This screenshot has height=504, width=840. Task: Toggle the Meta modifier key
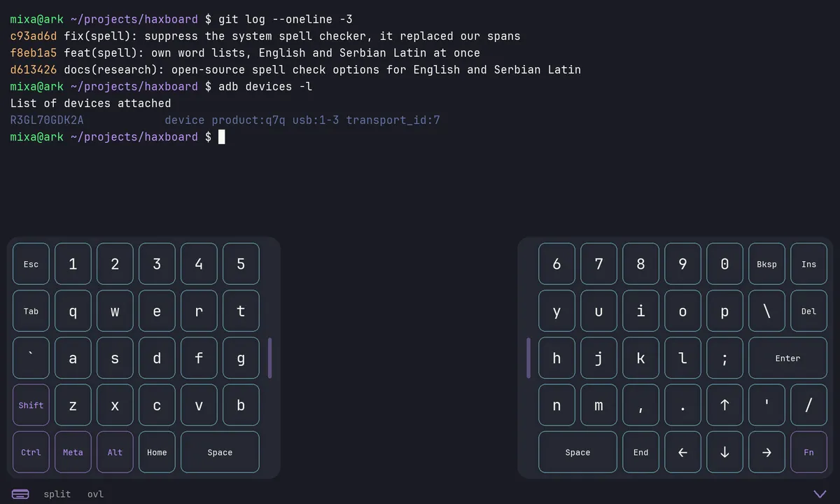coord(73,452)
